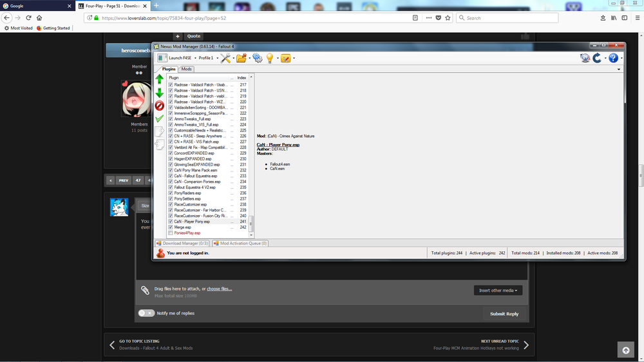Reload the page in the browser
This screenshot has width=644, height=362.
(28, 17)
